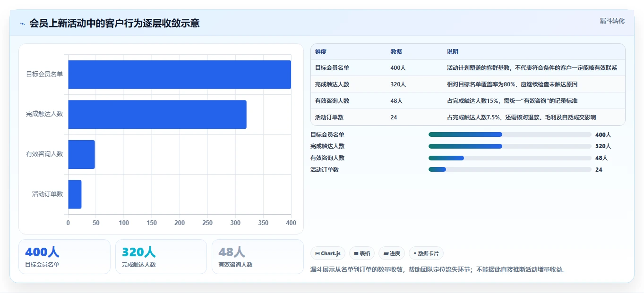Click the 维度 column header
This screenshot has height=293, width=644.
coord(321,52)
